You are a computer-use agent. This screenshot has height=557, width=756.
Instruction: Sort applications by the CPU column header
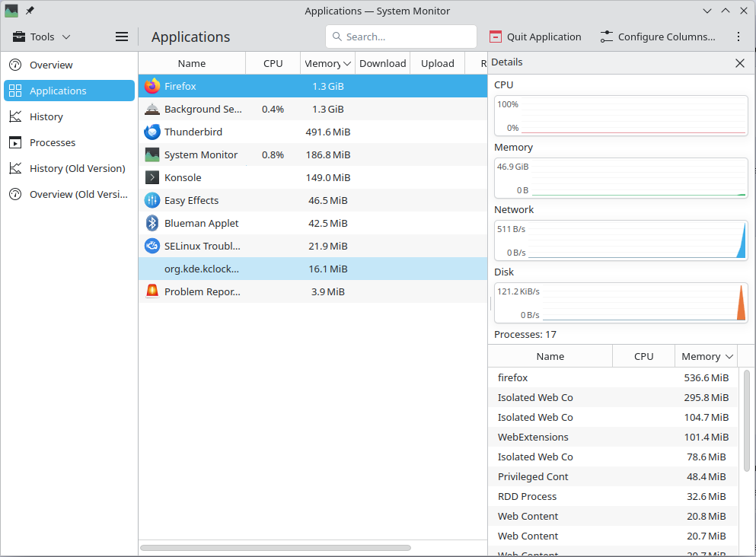point(273,64)
